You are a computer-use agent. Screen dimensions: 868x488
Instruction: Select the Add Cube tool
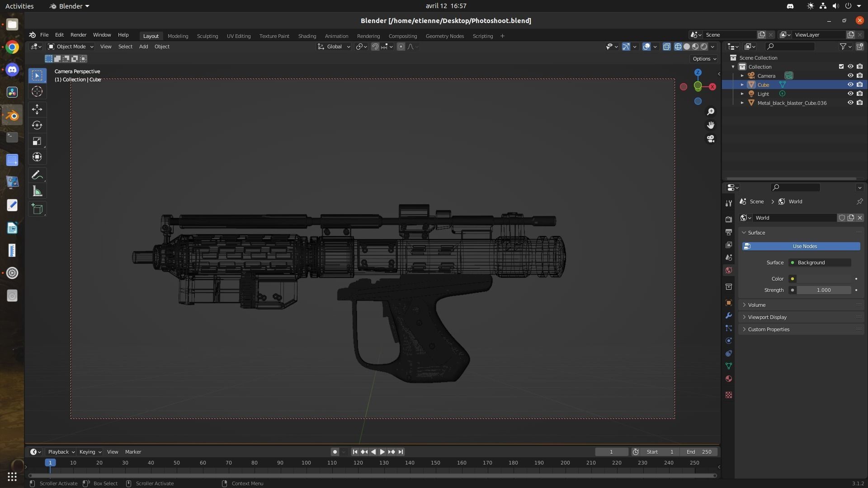click(x=37, y=209)
